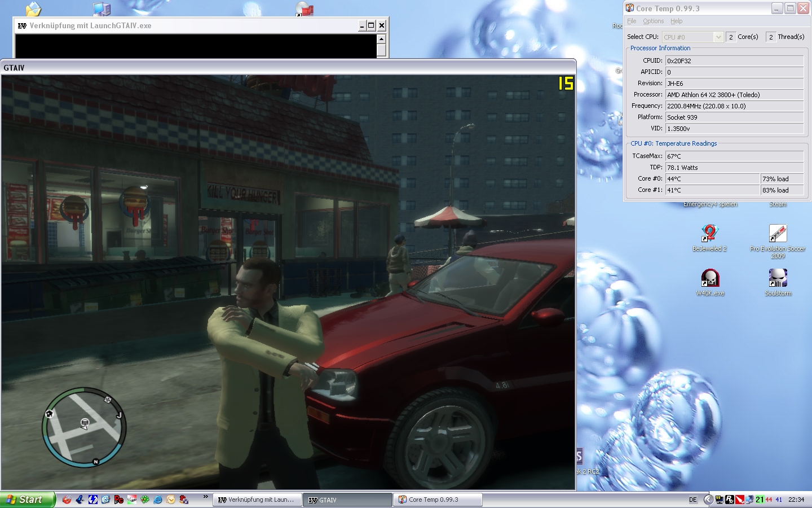Viewport: 812px width, 508px height.
Task: Select Core #1 temperature 41°C
Action: click(712, 190)
